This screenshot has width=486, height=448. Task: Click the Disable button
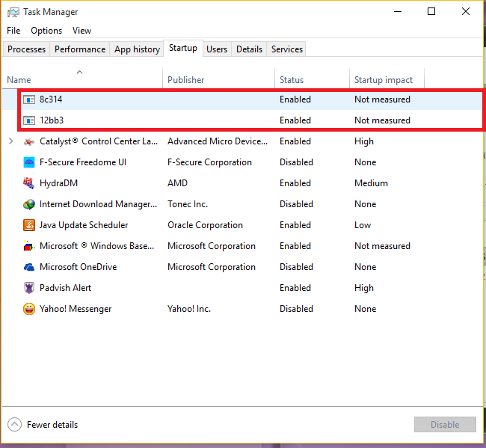tap(445, 424)
